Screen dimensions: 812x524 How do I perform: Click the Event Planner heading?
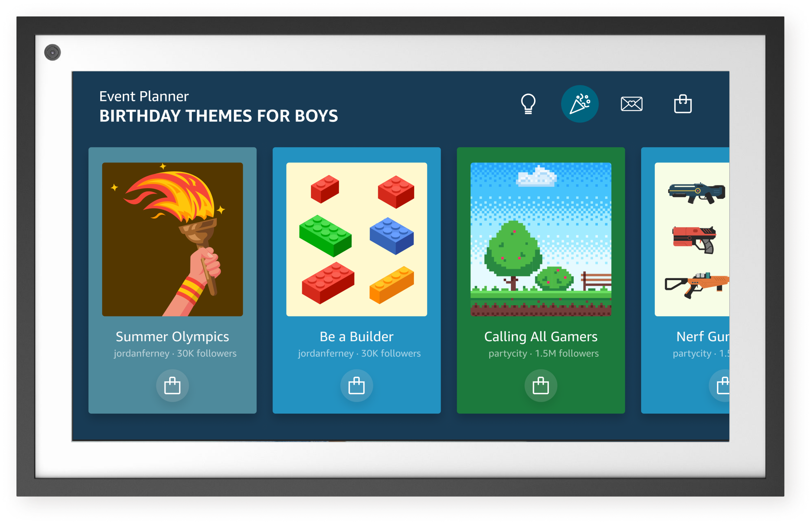click(144, 96)
